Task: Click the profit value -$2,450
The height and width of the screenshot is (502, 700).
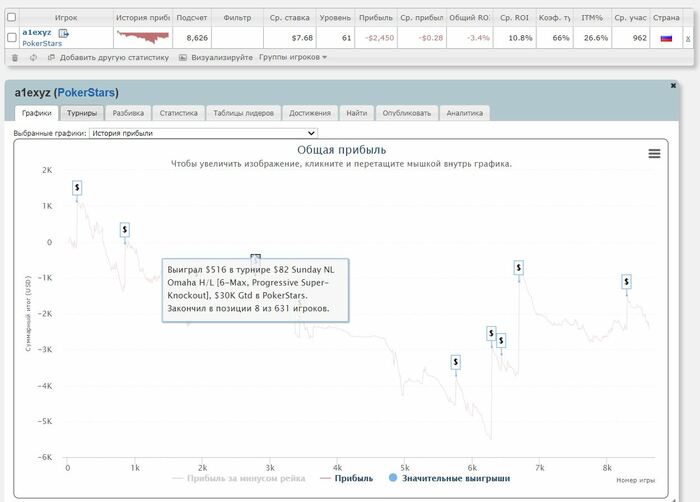Action: pos(379,38)
